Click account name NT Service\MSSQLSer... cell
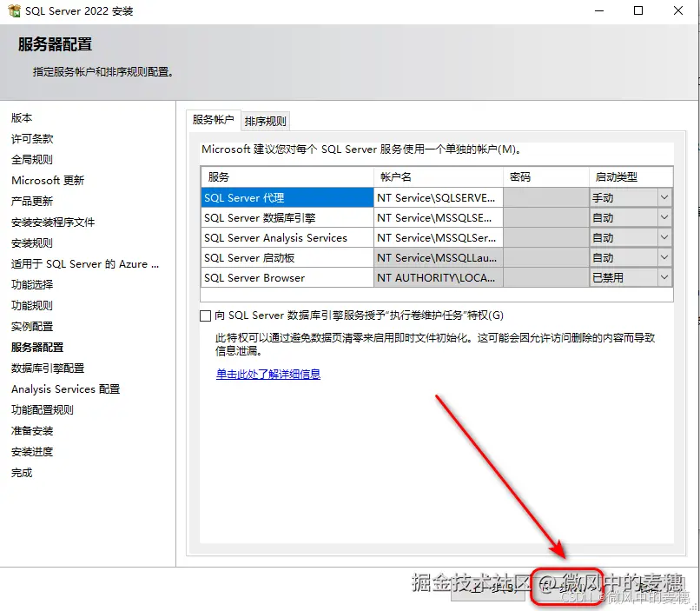 439,237
